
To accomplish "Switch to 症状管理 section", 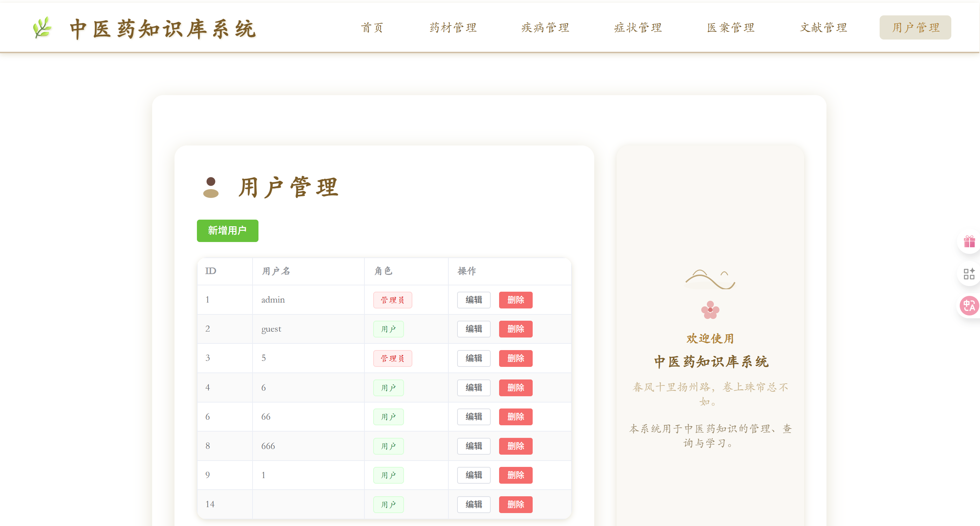I will point(638,27).
